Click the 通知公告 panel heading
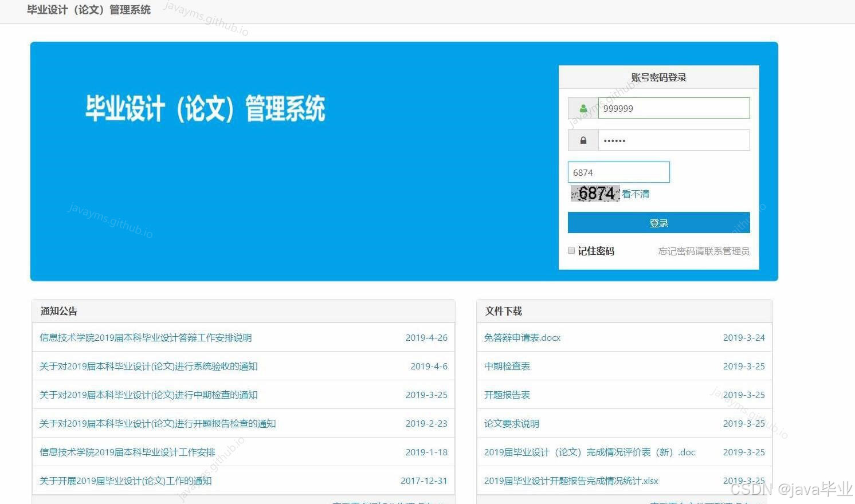This screenshot has height=504, width=855. (x=59, y=311)
